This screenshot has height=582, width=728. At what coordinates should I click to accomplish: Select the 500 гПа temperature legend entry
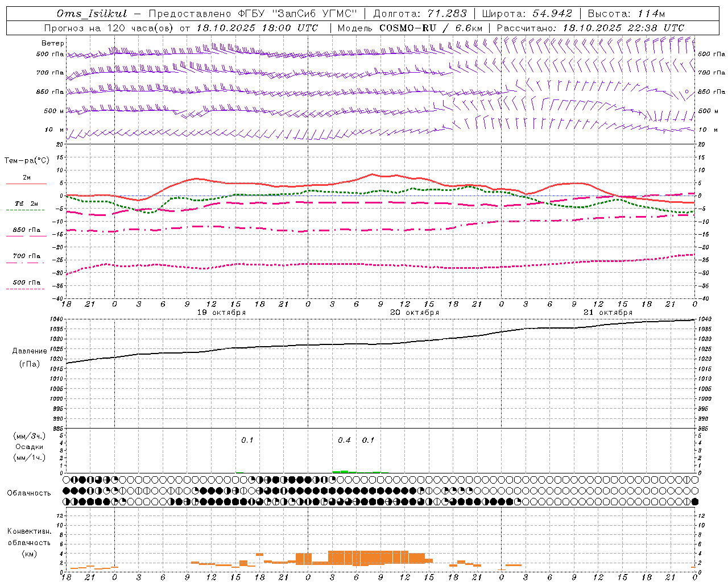[x=27, y=282]
